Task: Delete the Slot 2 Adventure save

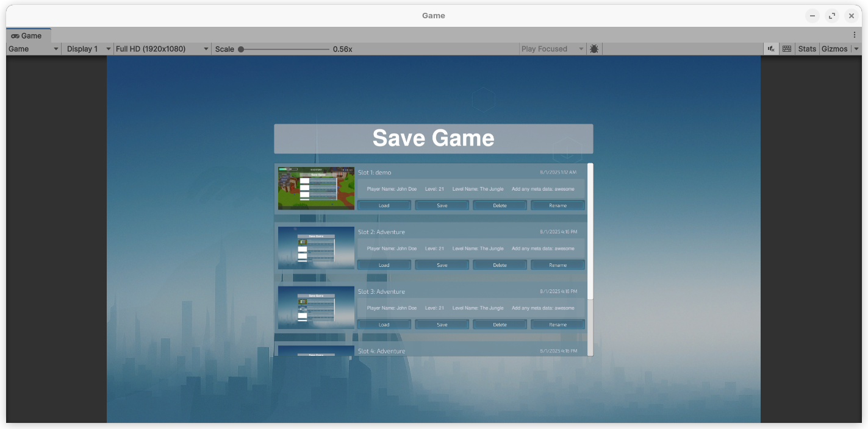Action: click(x=500, y=265)
